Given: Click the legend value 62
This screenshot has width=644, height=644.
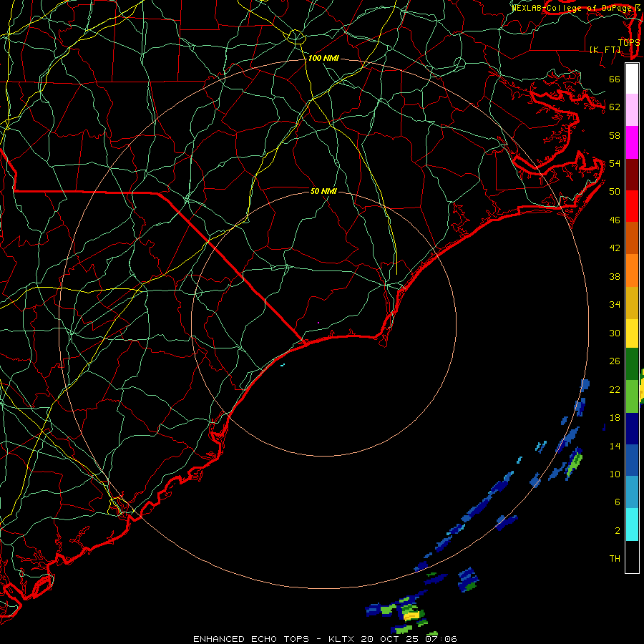Looking at the screenshot, I should point(615,107).
